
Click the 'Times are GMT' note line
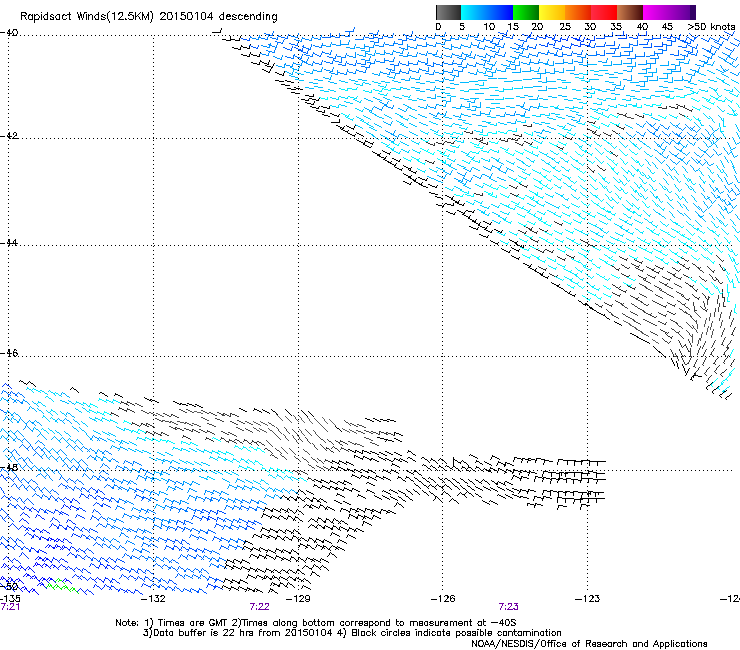coord(315,623)
